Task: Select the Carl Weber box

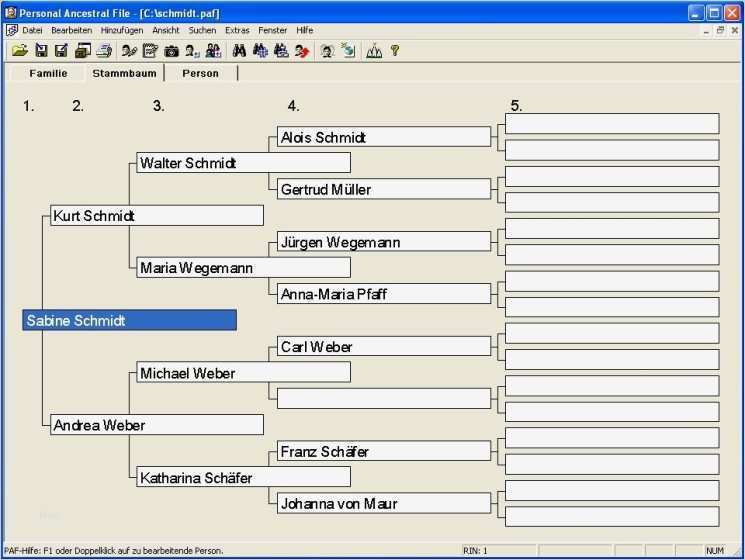Action: coord(384,346)
